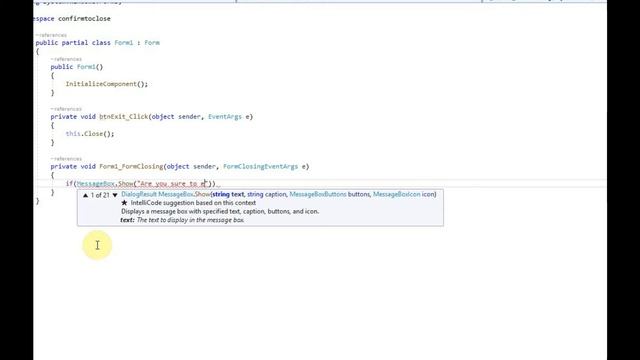Place cursor on 'InitializeComponent();' line
Screen dimensions: 640x360
click(x=107, y=84)
